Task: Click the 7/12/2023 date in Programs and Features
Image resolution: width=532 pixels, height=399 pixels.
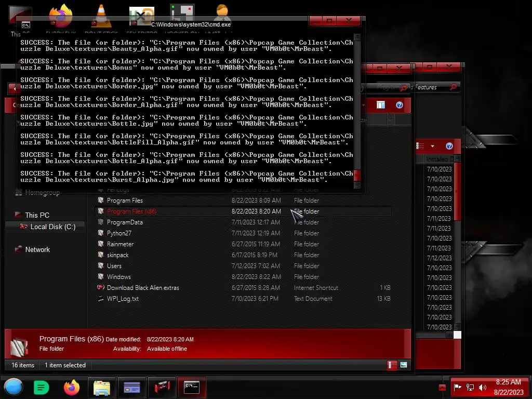Action: pyautogui.click(x=440, y=258)
